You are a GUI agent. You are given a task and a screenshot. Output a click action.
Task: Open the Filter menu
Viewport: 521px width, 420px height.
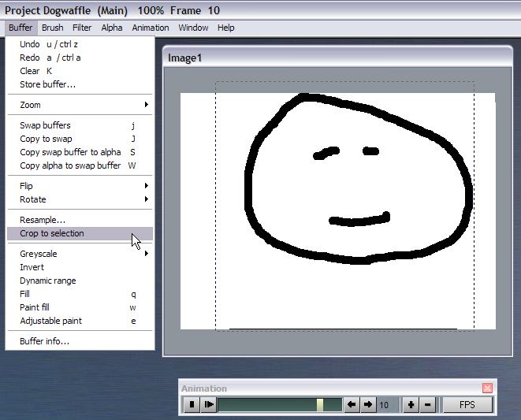click(x=82, y=28)
